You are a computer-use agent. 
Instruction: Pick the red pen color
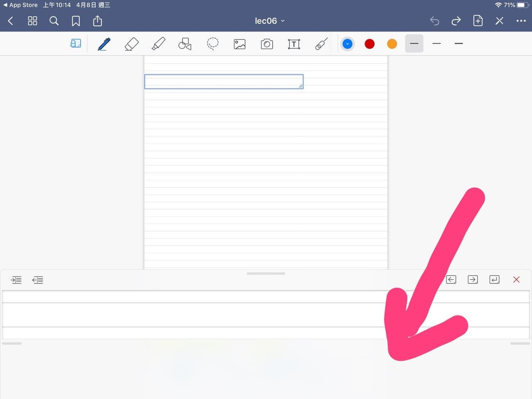click(369, 44)
